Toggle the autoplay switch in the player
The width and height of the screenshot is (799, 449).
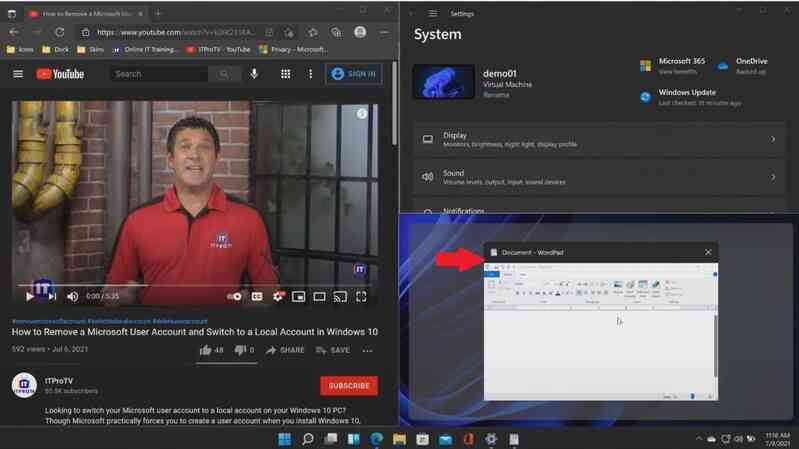234,296
